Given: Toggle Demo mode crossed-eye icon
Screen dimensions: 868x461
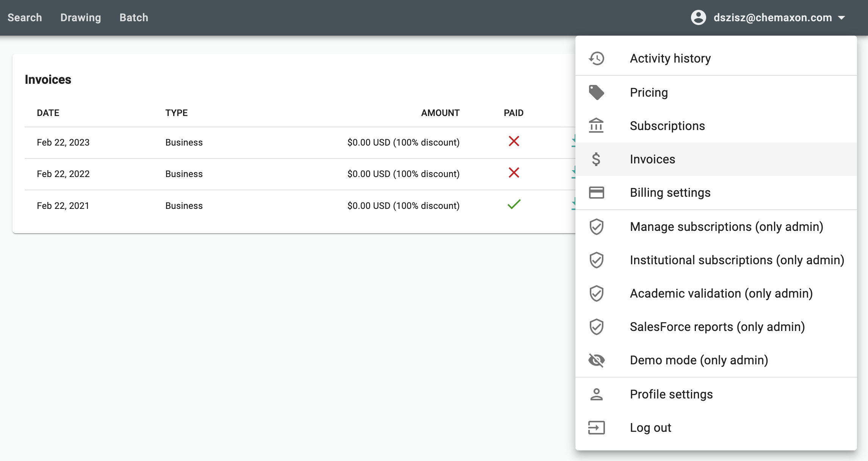Looking at the screenshot, I should [596, 360].
